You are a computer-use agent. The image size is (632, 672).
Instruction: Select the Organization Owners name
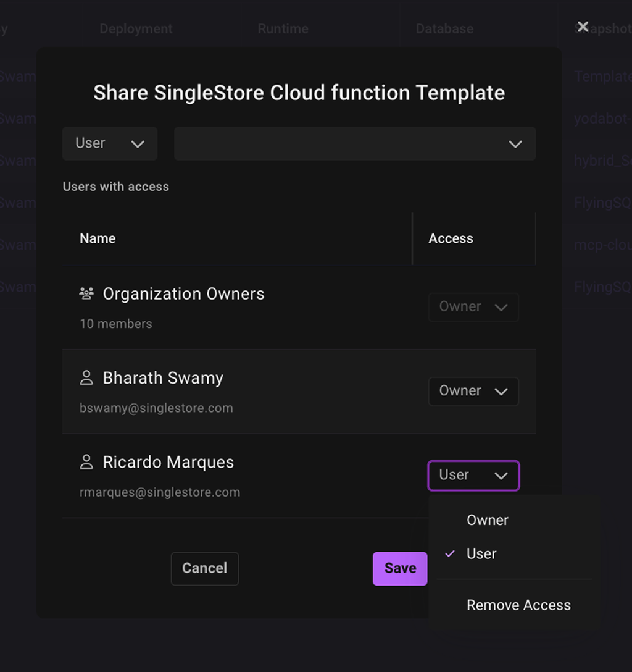(184, 294)
